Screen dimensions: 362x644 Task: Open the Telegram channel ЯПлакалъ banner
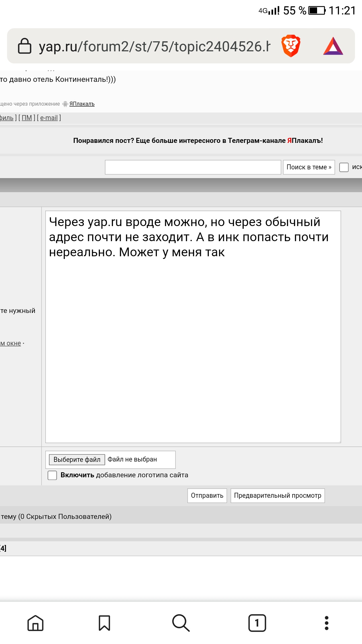[x=198, y=141]
